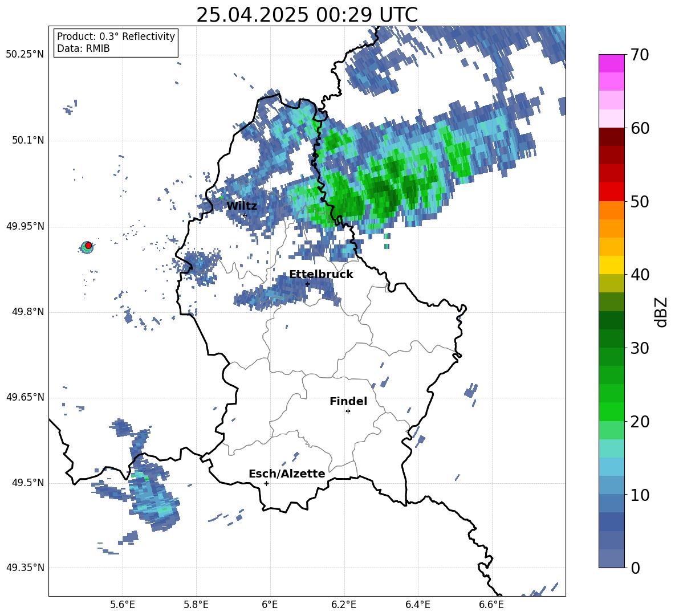Click the 49.35°N latitude tick label
Screen dimensions: 675x616
[x=25, y=568]
